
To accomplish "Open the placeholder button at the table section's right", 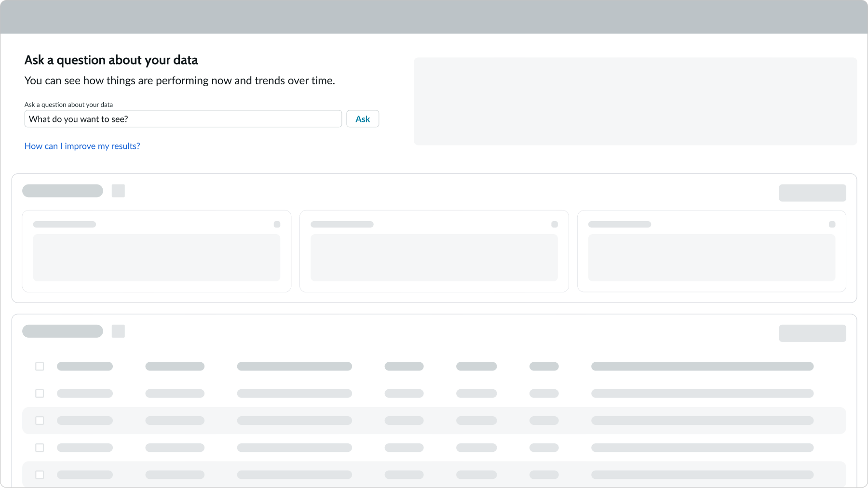I will pos(812,333).
